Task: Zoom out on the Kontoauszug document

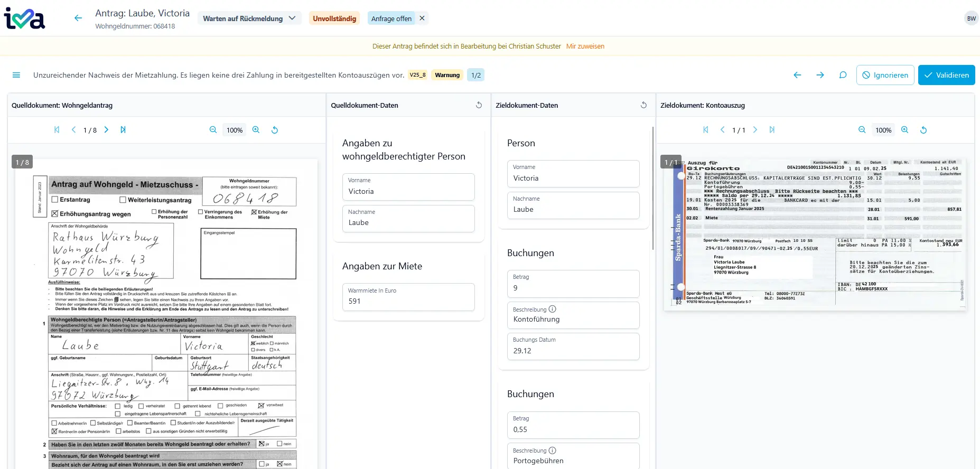Action: 862,130
